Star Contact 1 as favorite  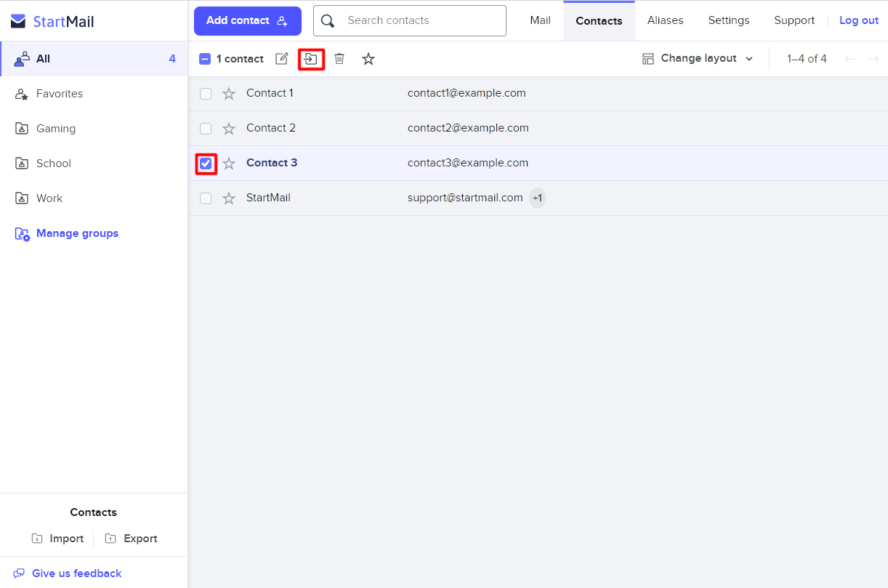(229, 94)
